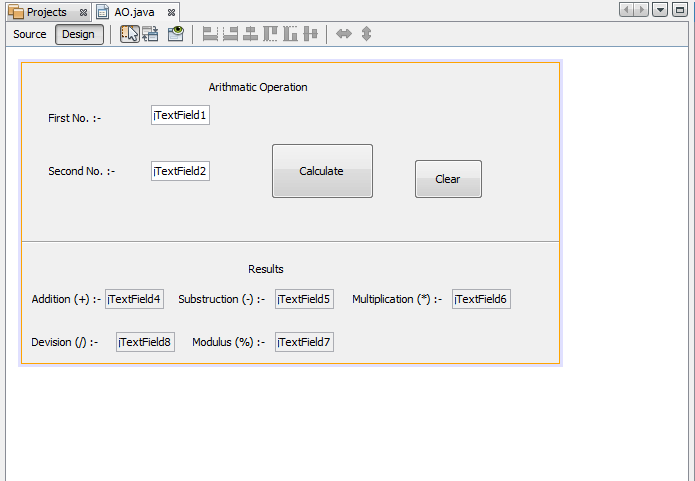The image size is (695, 481).
Task: Select the jTextField6 multiplication result field
Action: click(x=481, y=299)
